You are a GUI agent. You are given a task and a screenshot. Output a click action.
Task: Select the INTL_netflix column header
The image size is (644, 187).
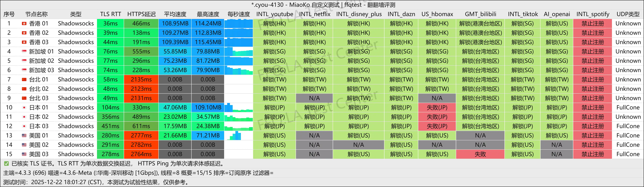(x=314, y=14)
